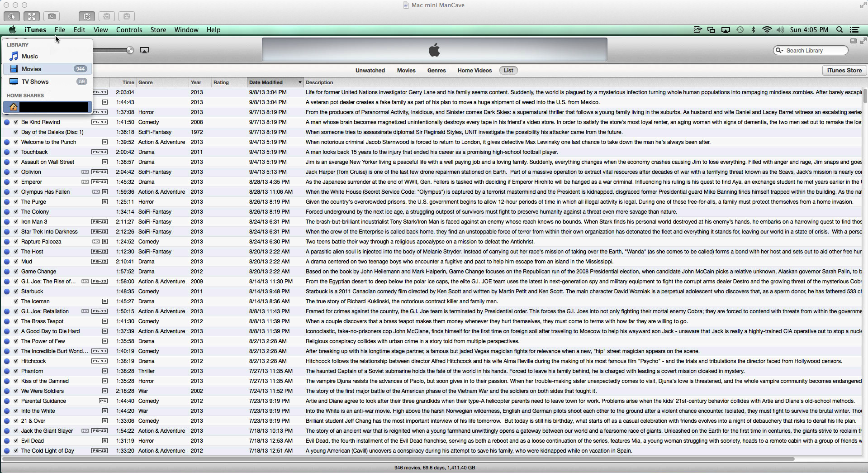Click the volume speaker menu bar icon
Image resolution: width=868 pixels, height=473 pixels.
point(780,30)
